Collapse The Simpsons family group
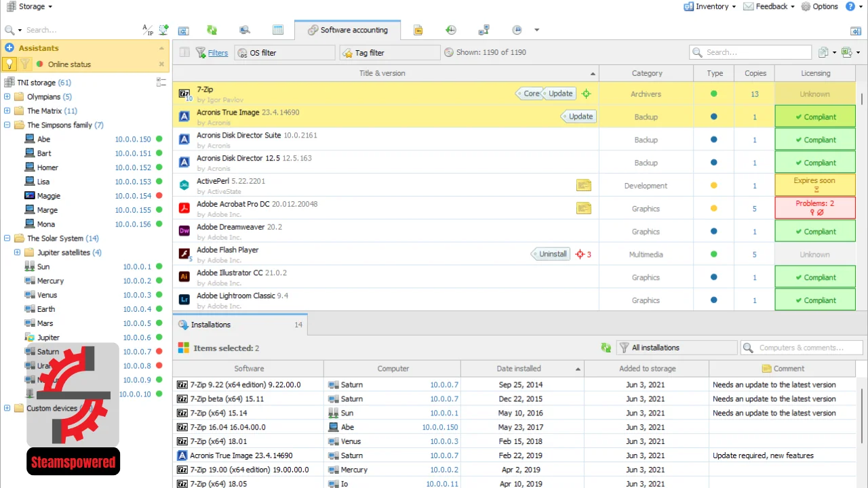 click(7, 125)
